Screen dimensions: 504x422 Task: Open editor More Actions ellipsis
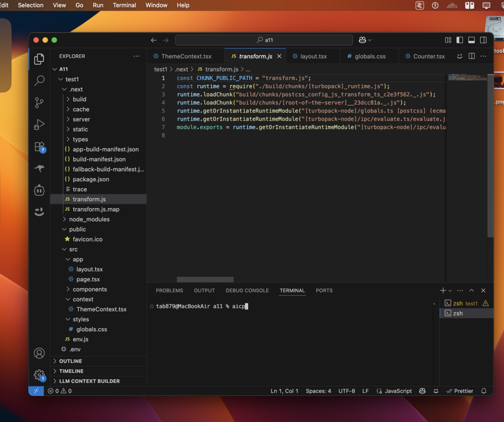click(x=483, y=56)
